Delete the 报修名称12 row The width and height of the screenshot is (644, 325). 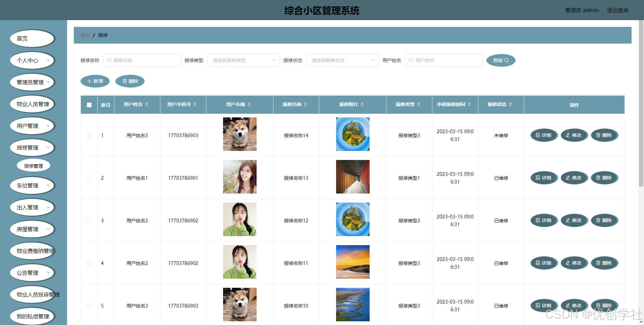604,220
